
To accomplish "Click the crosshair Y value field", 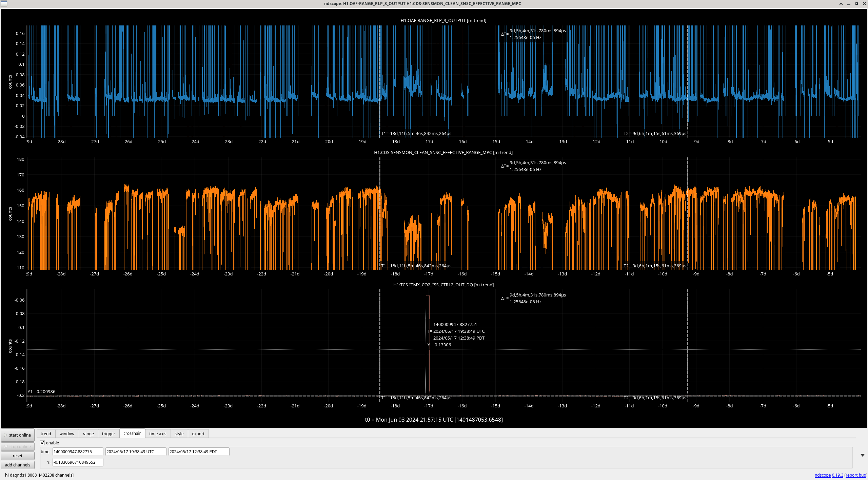I will (78, 462).
